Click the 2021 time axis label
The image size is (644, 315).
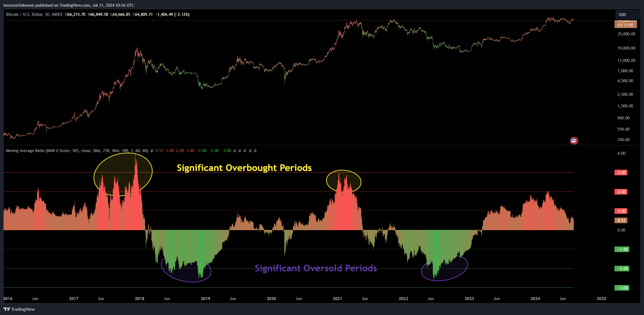(337, 299)
